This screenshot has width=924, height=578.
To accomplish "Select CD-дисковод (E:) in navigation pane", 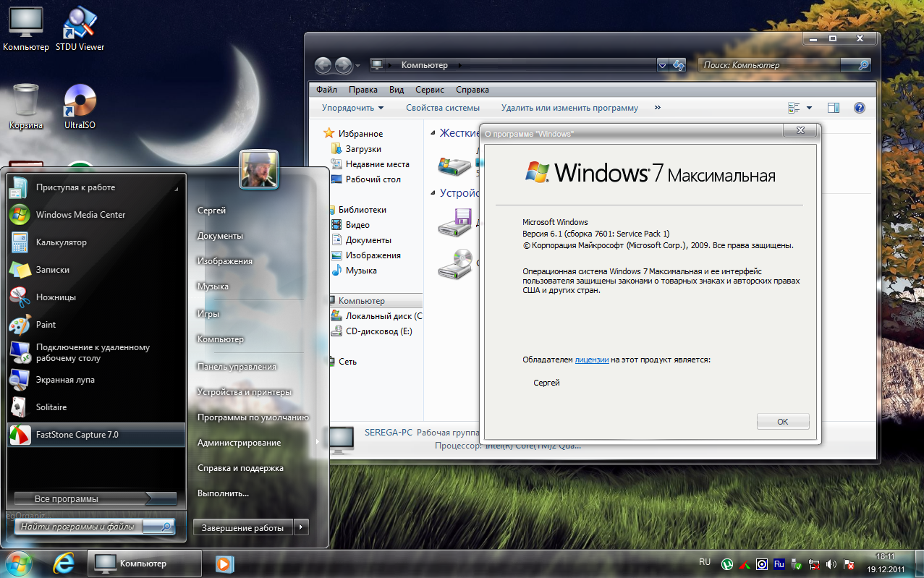I will coord(371,331).
